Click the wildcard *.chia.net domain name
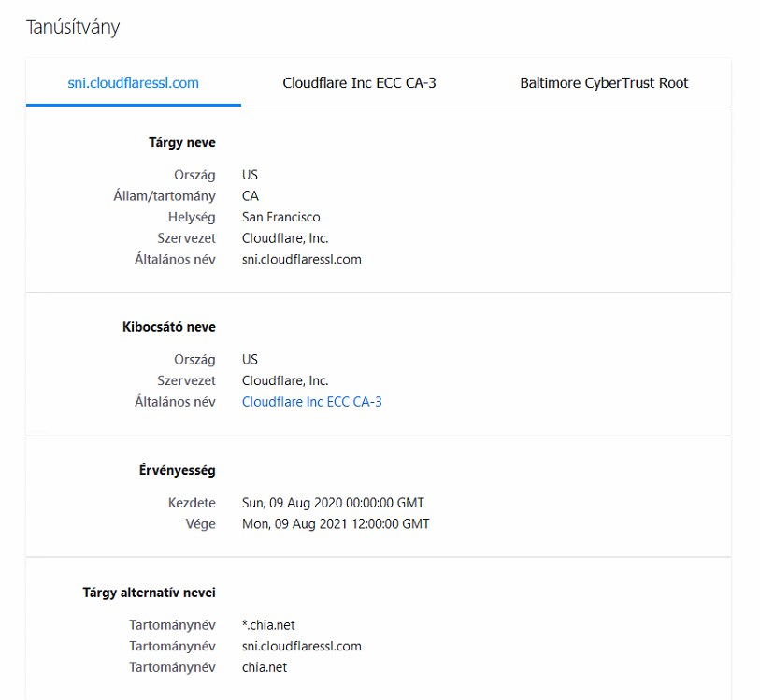This screenshot has height=700, width=760. (x=268, y=625)
